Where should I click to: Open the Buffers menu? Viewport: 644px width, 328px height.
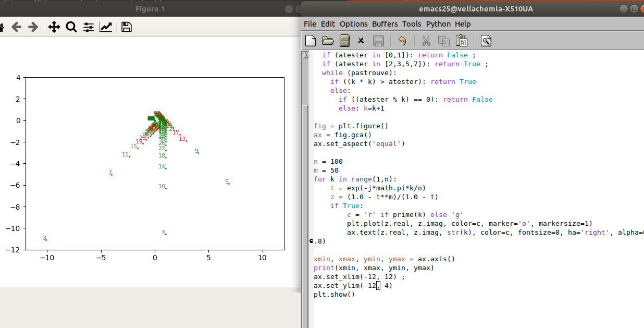(385, 24)
